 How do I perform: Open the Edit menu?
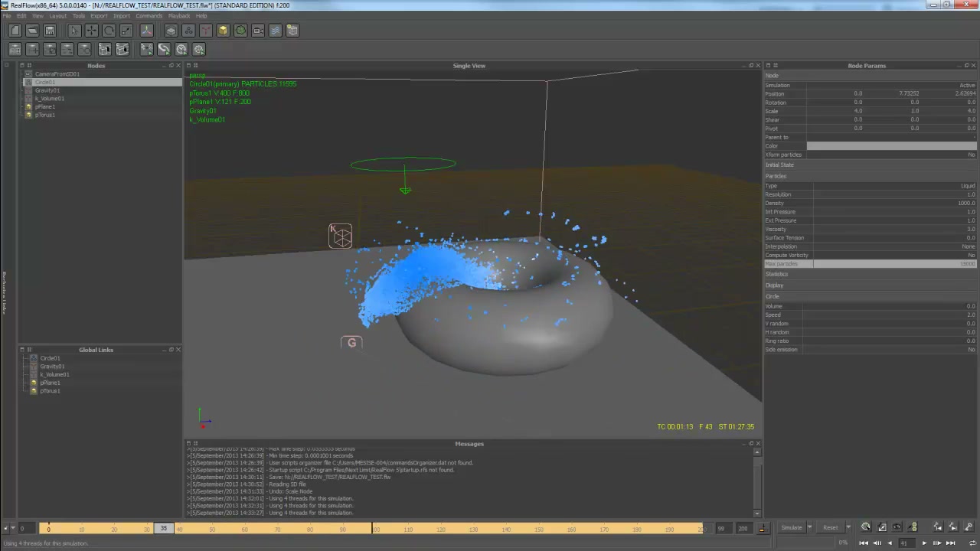21,15
